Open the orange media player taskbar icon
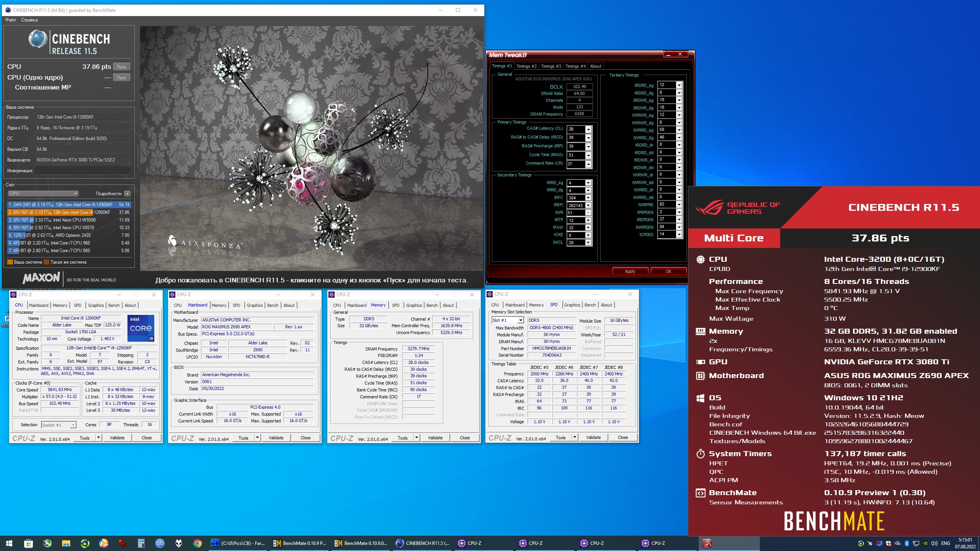The image size is (980, 551). 104,543
